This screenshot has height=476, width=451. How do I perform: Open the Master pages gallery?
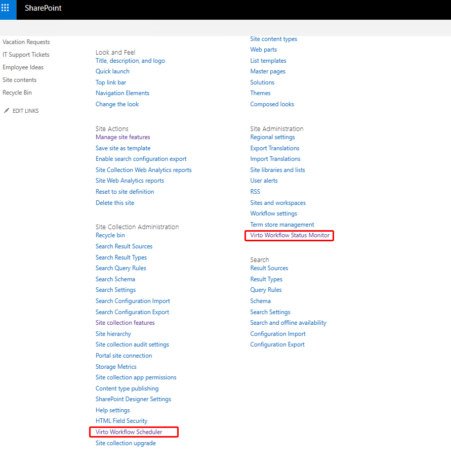click(268, 71)
